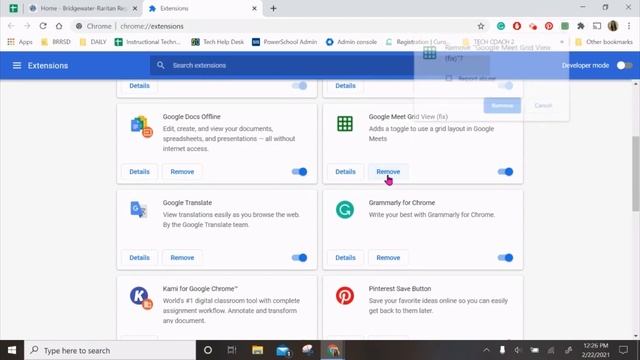View Details of Google Docs Offline
Screen dimensions: 640x360
click(x=140, y=172)
